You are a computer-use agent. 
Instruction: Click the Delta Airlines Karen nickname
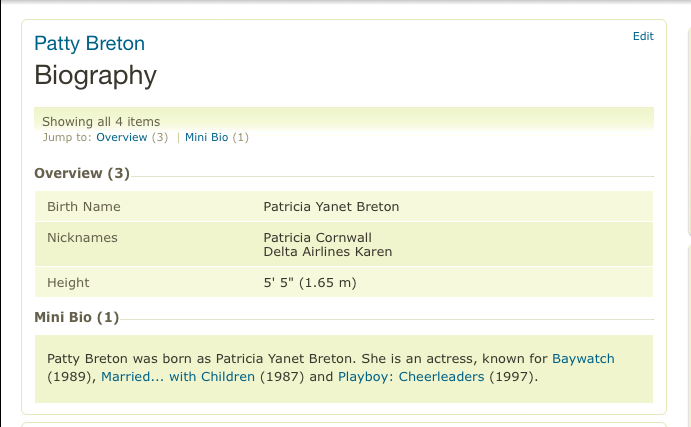[x=327, y=252]
